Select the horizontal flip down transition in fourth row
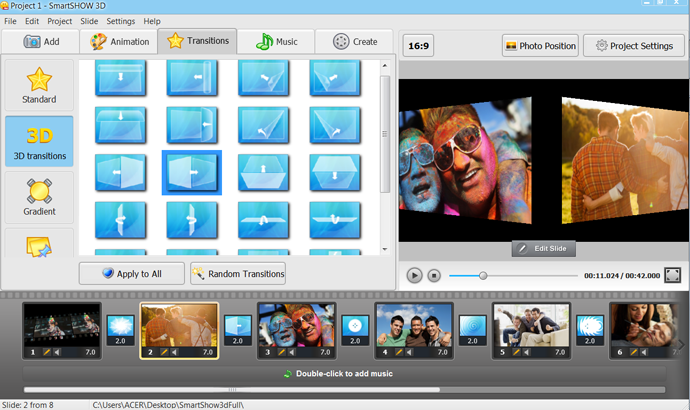This screenshot has height=410, width=690. coord(335,220)
